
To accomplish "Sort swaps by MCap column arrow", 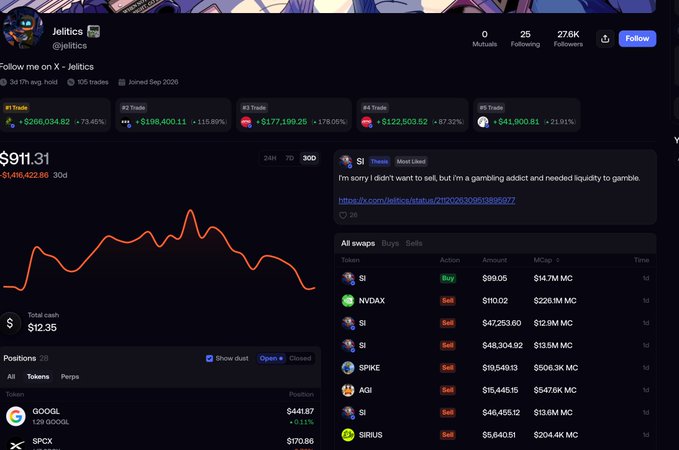I will [557, 260].
